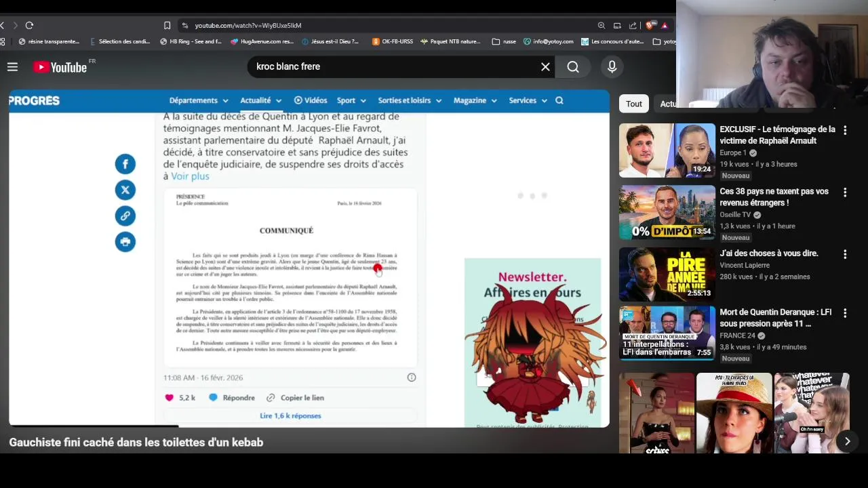
Task: Open the 'FRANCE 24' channel name
Action: (737, 335)
